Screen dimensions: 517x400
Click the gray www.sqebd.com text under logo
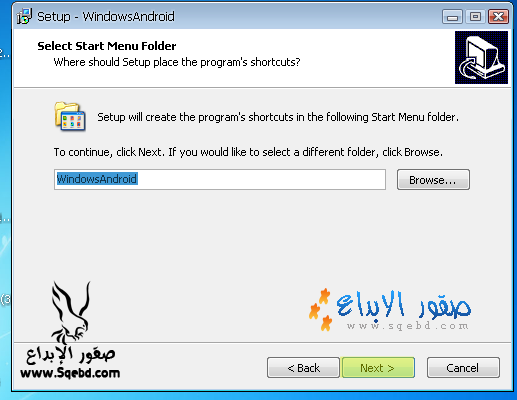(407, 326)
